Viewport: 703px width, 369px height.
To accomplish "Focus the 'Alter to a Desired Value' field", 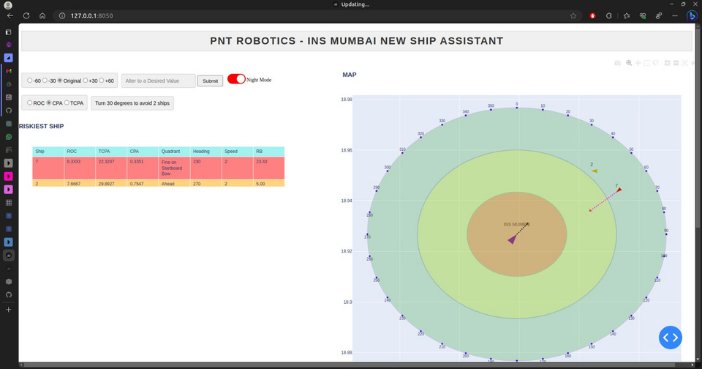I will coord(158,81).
